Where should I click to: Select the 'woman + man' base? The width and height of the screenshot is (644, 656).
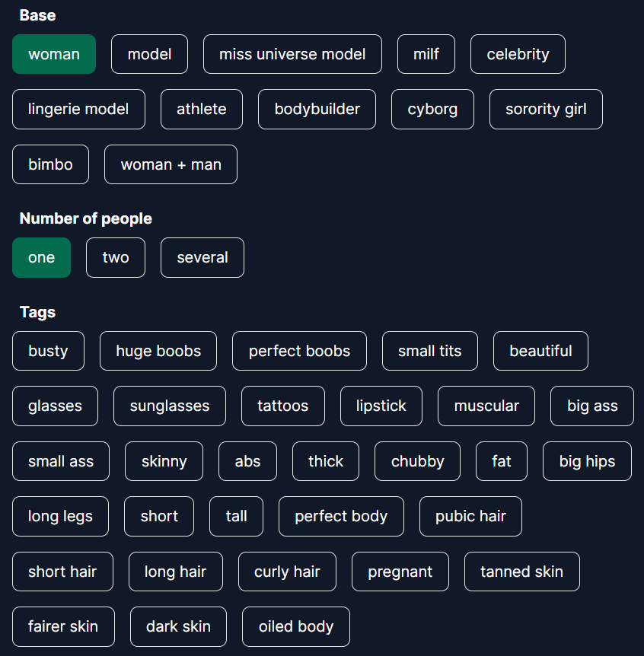pos(171,164)
